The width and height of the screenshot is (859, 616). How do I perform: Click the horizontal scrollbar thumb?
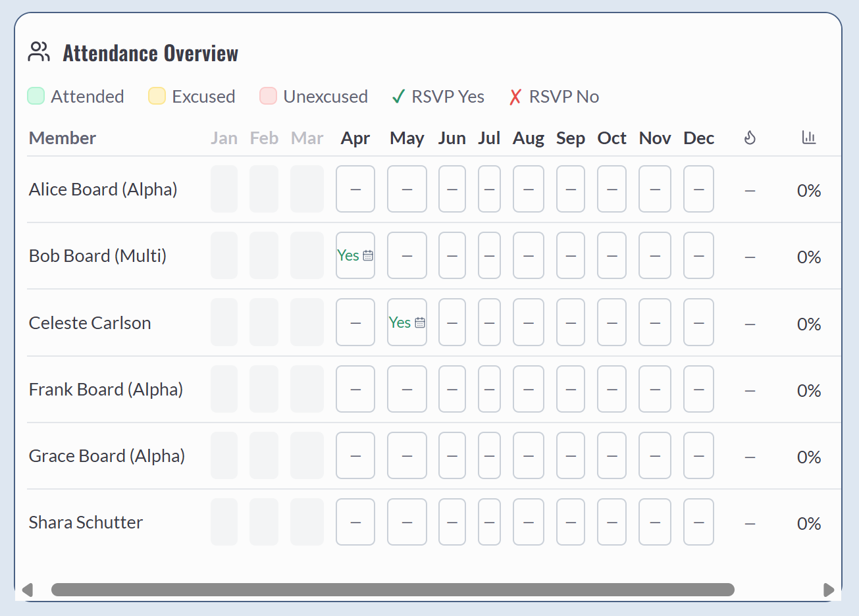coord(393,590)
